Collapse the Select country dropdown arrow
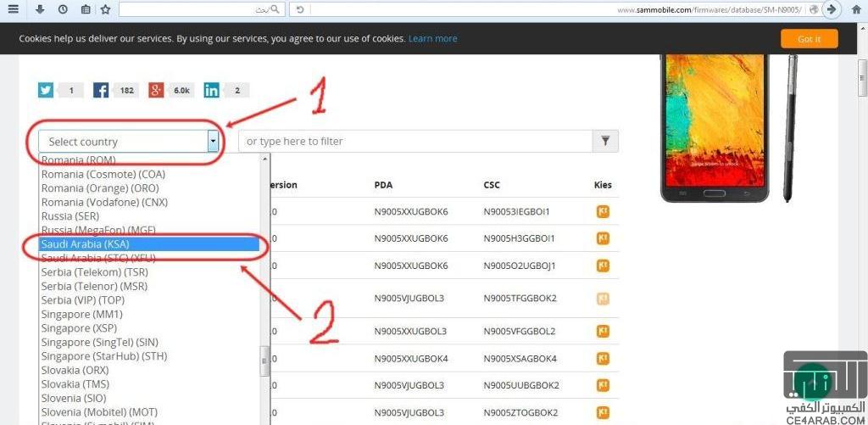This screenshot has height=425, width=868. coord(213,142)
